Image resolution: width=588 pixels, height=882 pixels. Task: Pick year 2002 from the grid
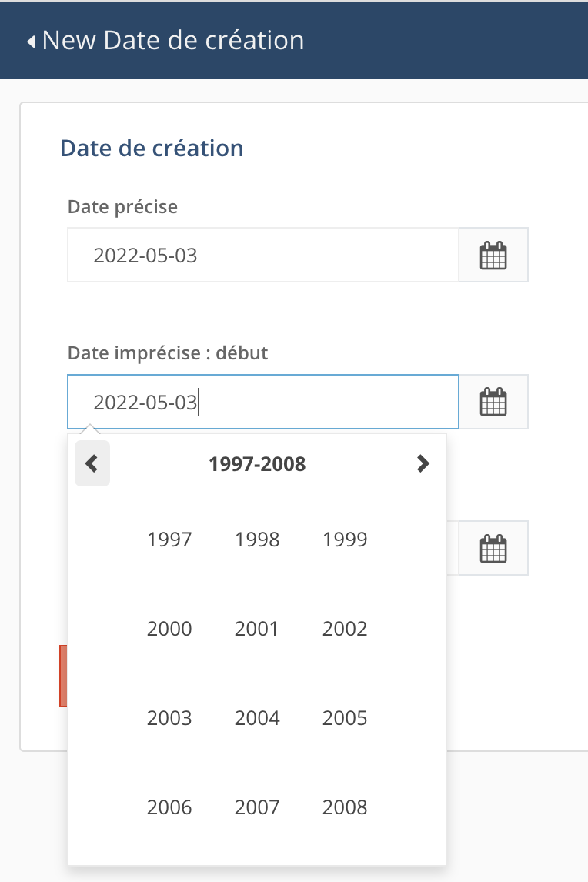(x=345, y=629)
